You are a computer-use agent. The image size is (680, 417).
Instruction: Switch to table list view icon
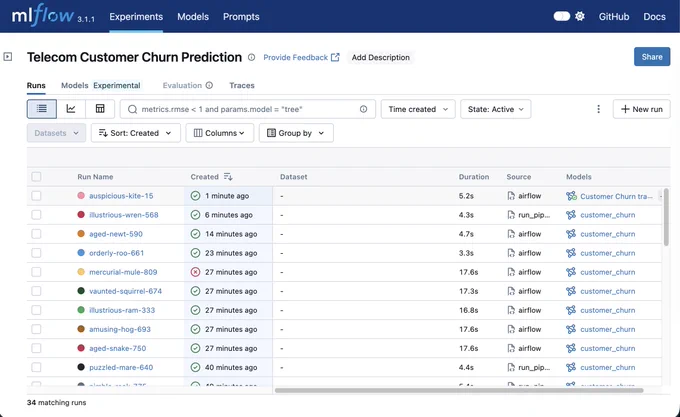point(42,109)
